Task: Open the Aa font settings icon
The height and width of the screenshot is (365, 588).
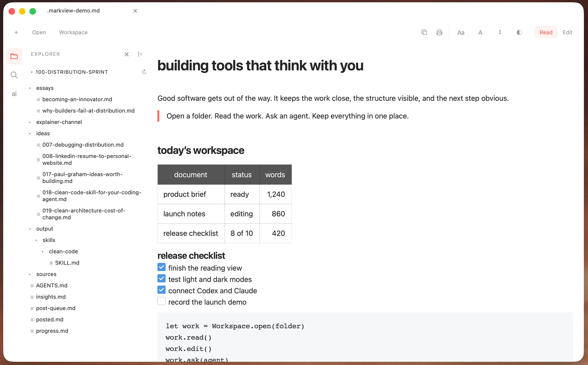Action: pos(461,32)
